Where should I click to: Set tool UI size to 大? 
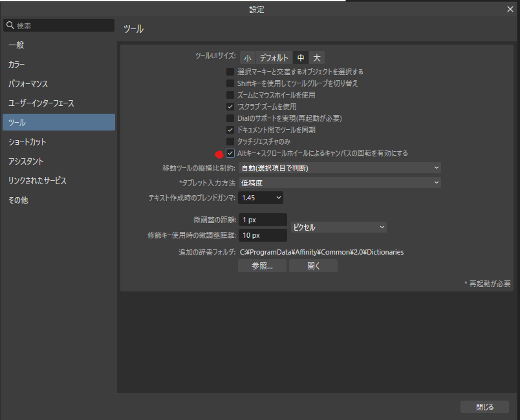pos(317,58)
